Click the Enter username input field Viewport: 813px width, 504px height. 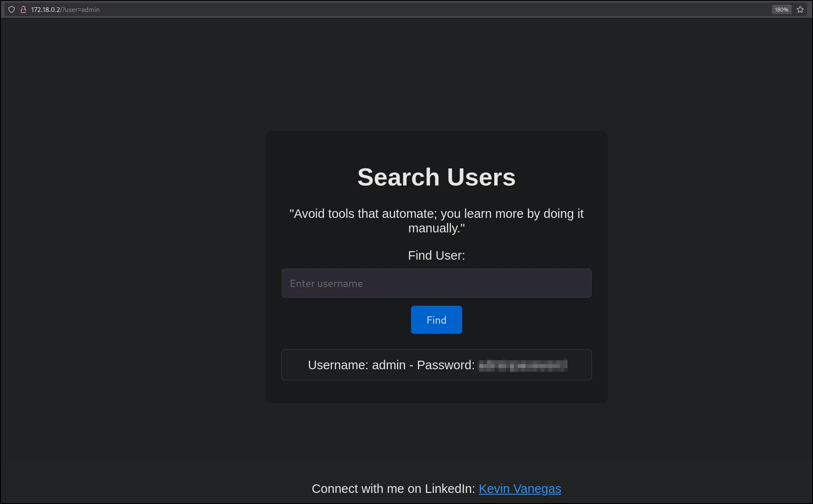tap(436, 283)
